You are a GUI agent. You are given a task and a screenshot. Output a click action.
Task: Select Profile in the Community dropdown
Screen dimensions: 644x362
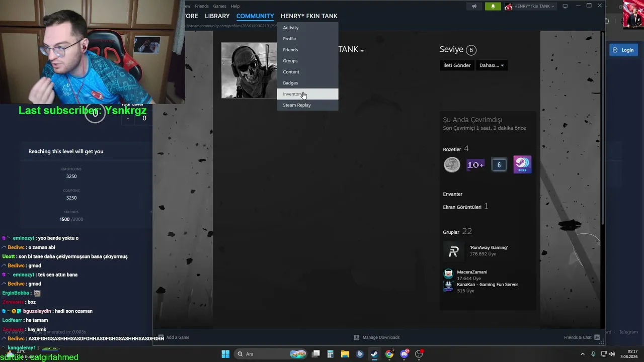click(307, 39)
